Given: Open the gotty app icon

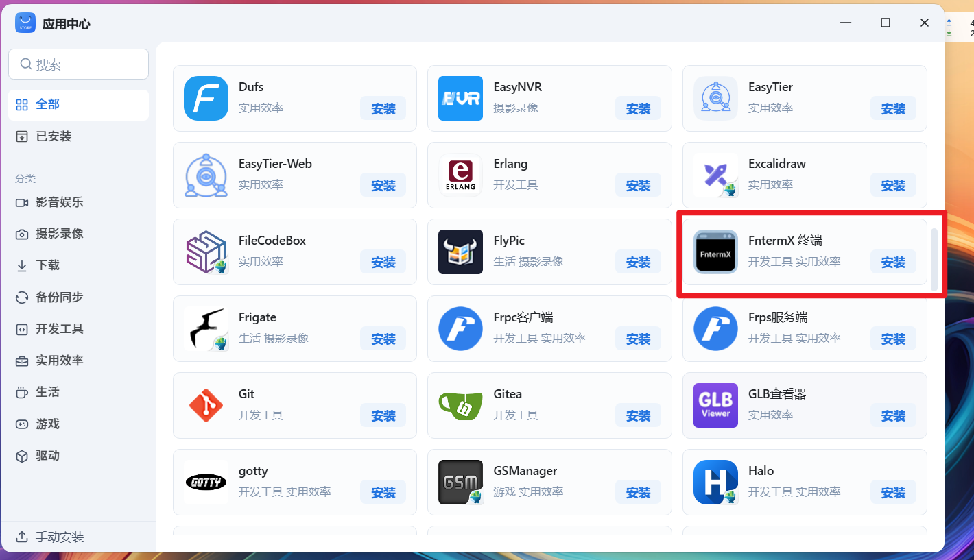Looking at the screenshot, I should (206, 482).
